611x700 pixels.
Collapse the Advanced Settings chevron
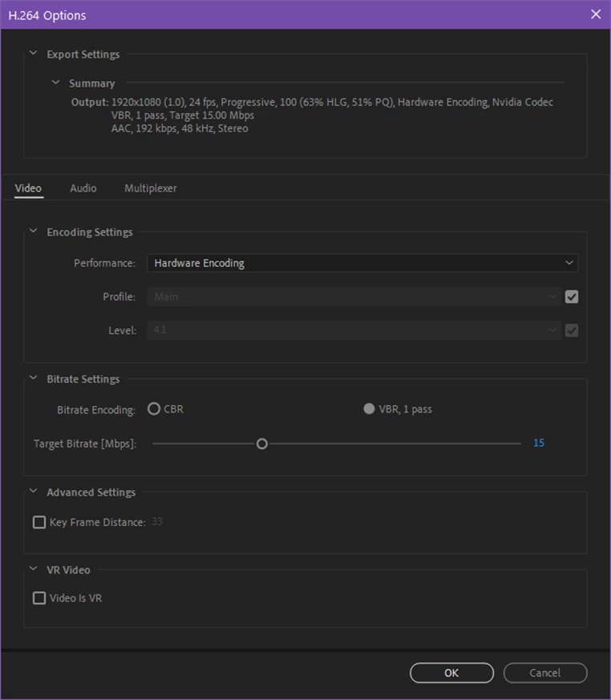(33, 491)
